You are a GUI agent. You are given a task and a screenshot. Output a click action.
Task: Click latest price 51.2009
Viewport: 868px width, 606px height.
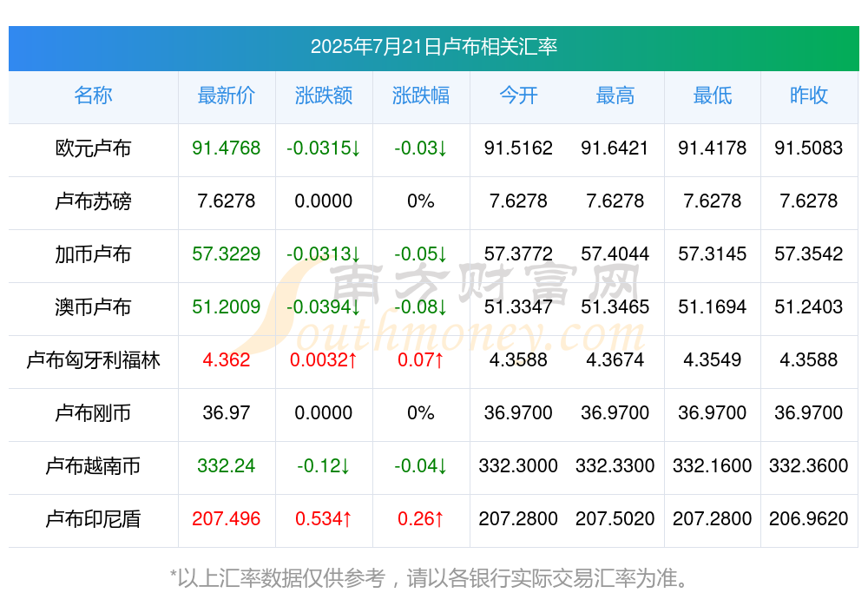pyautogui.click(x=227, y=306)
